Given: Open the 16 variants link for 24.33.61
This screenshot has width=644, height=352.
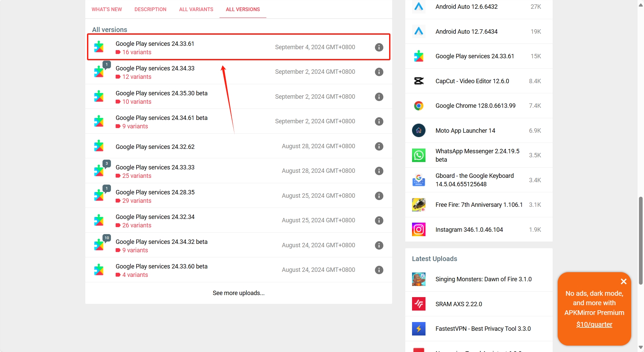Looking at the screenshot, I should 137,52.
